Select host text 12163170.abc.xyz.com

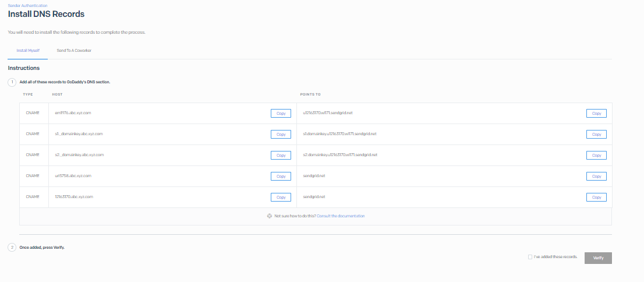pos(74,196)
